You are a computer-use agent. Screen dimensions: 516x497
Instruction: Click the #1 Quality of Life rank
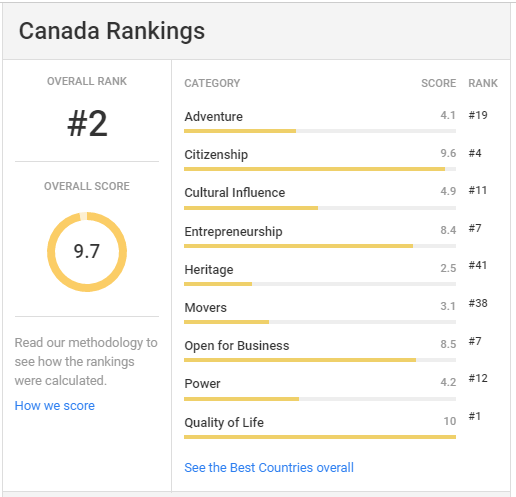coord(474,416)
